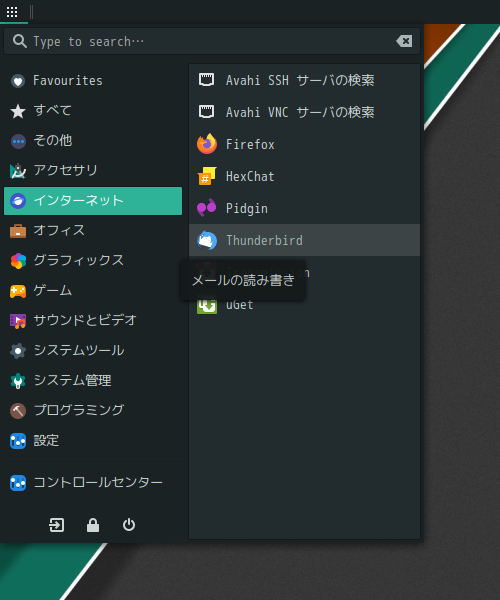Click the gear icon beside システムツール
Viewport: 500px width, 600px height.
(18, 351)
